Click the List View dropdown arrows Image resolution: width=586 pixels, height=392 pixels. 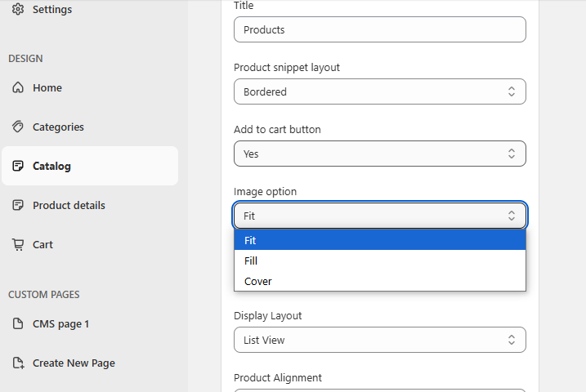tap(512, 340)
